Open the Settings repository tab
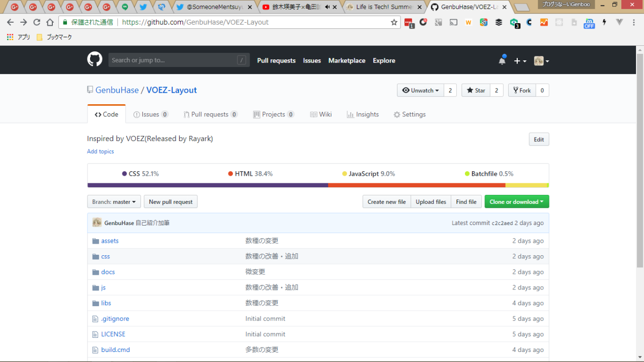Screen dimensions: 644x362 (409, 114)
